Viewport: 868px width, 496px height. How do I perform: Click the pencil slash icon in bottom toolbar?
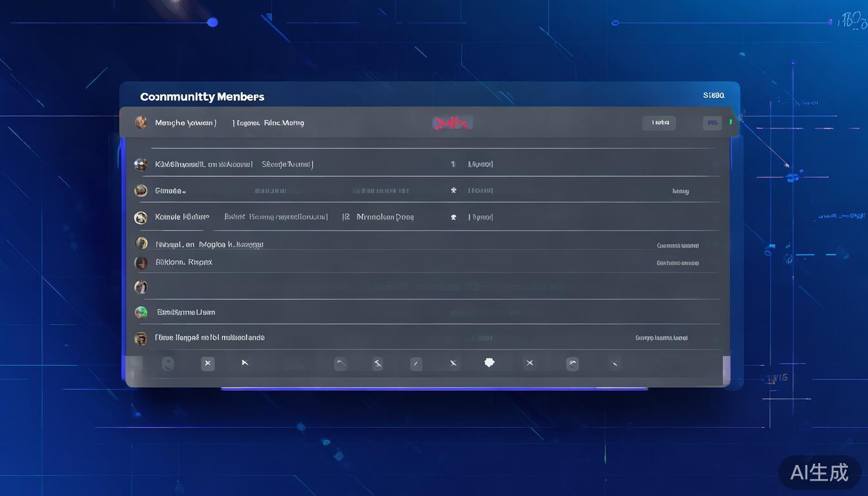coord(416,364)
